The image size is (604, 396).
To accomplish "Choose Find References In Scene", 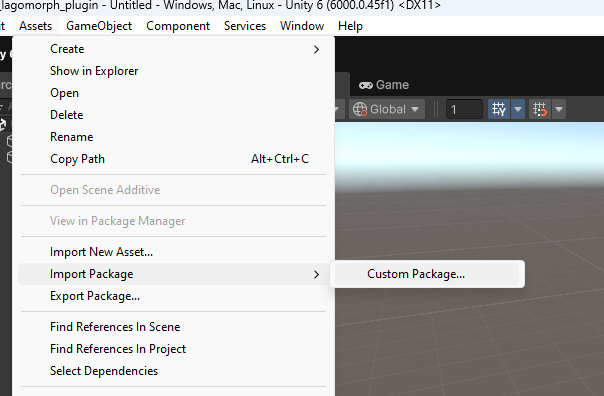I will 173,327.
